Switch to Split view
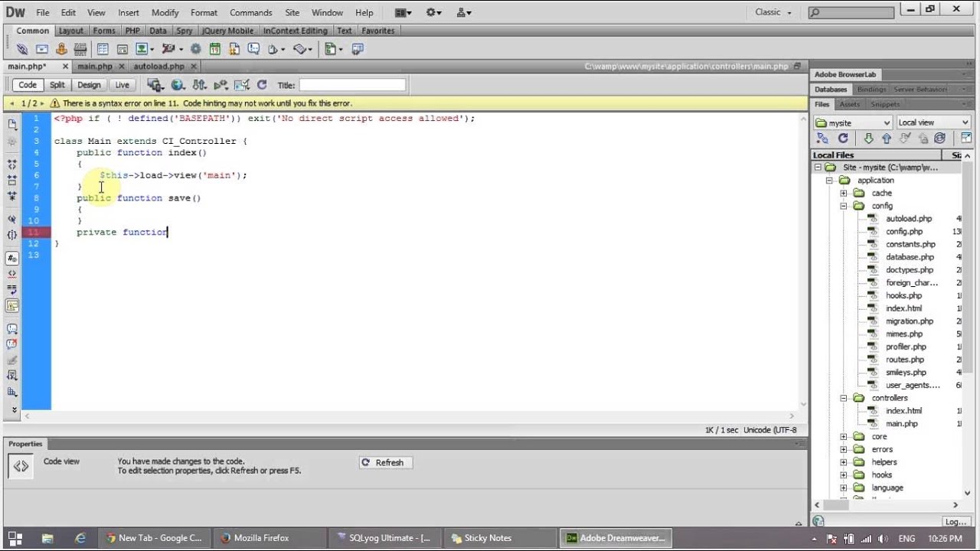The width and height of the screenshot is (980, 551). point(57,85)
